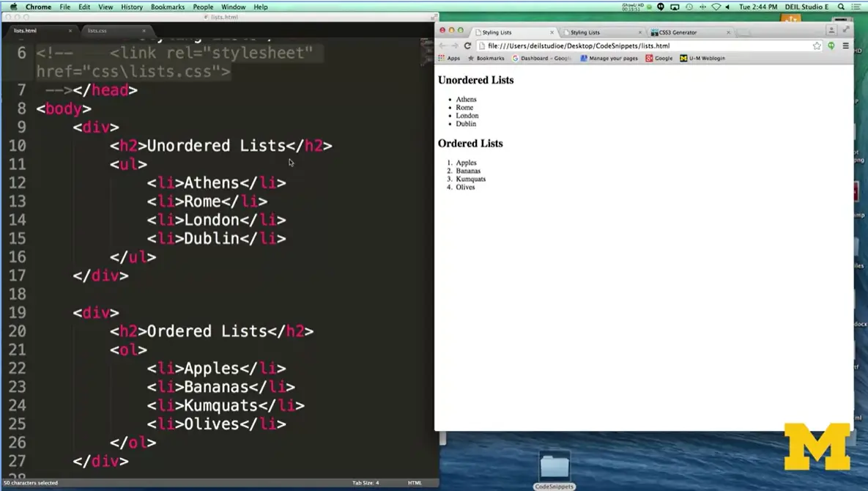Open the Google+ bookmark via its red icon

tap(650, 58)
